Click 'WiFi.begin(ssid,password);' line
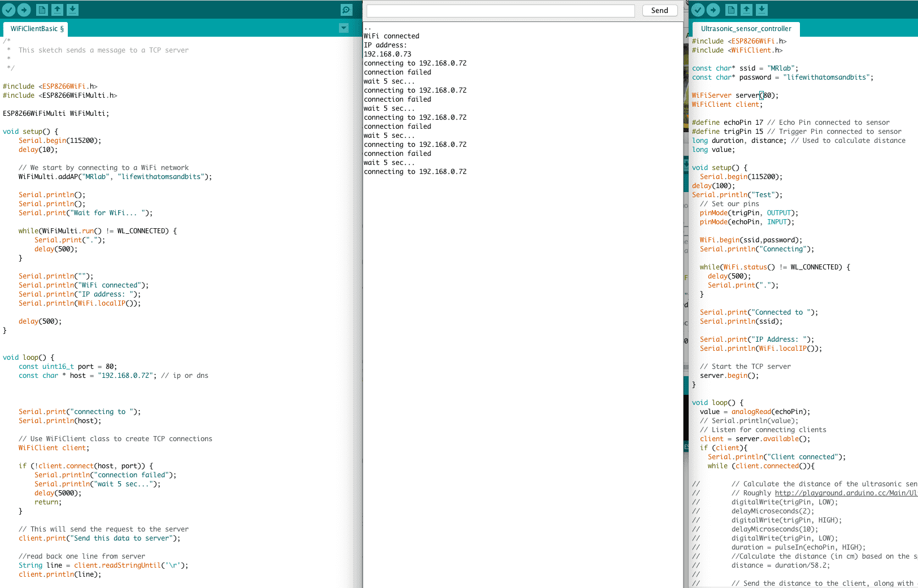 [751, 240]
